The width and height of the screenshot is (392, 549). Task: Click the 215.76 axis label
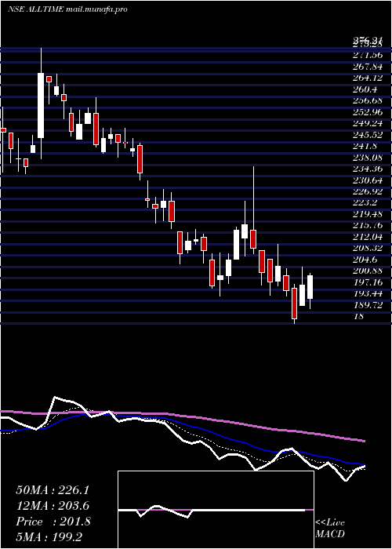(x=368, y=226)
